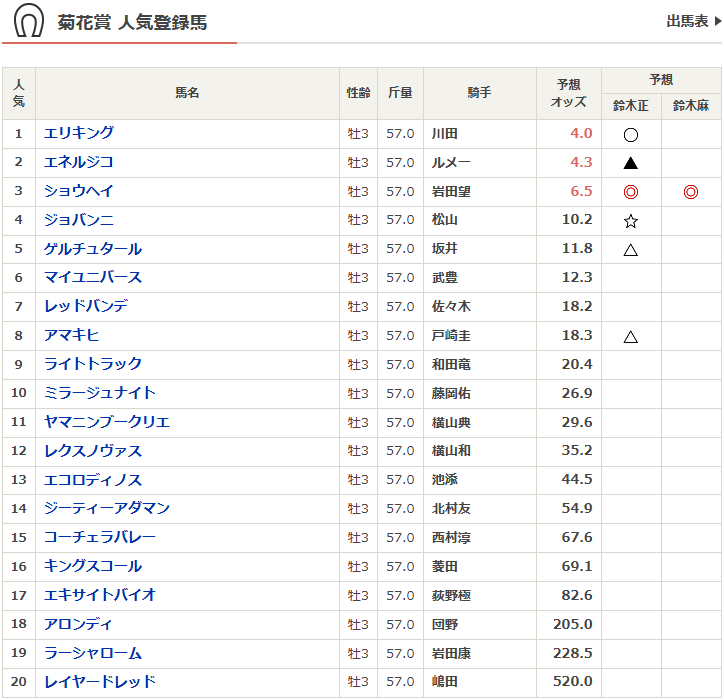Click the ○ mark in エリキング row

tap(630, 134)
